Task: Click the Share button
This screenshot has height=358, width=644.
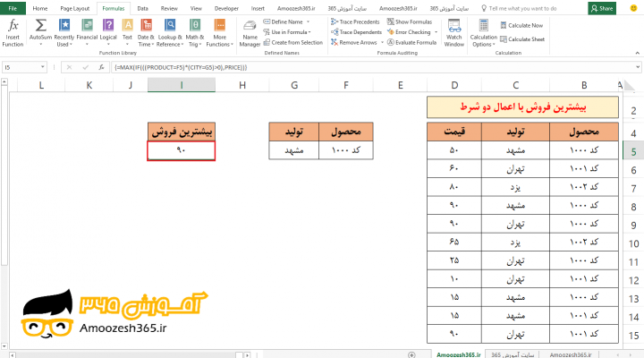Action: pos(602,8)
